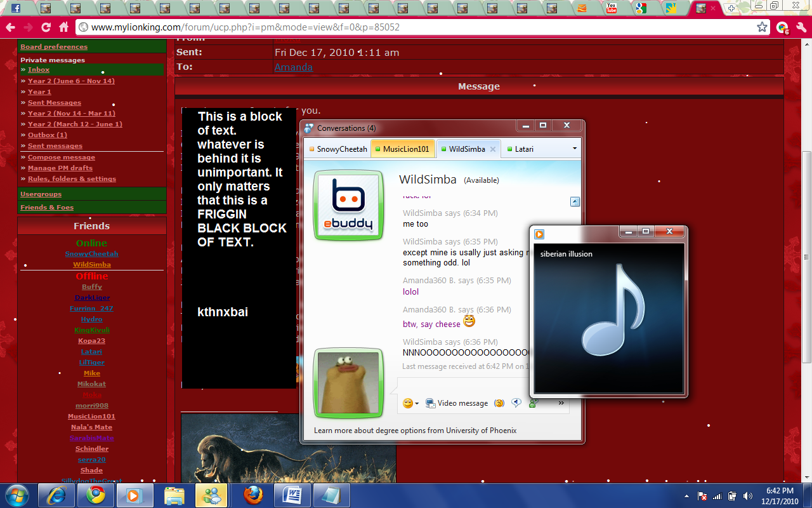
Task: Expand the conversation tabs overflow arrow
Action: (574, 149)
